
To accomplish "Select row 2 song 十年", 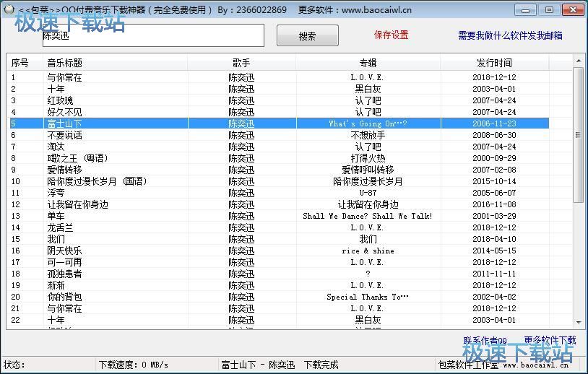I will point(56,90).
